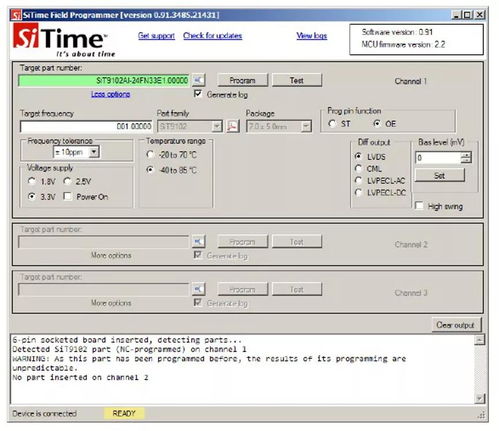This screenshot has width=499, height=431.
Task: Click the 'Device is connected' status text
Action: (x=44, y=413)
